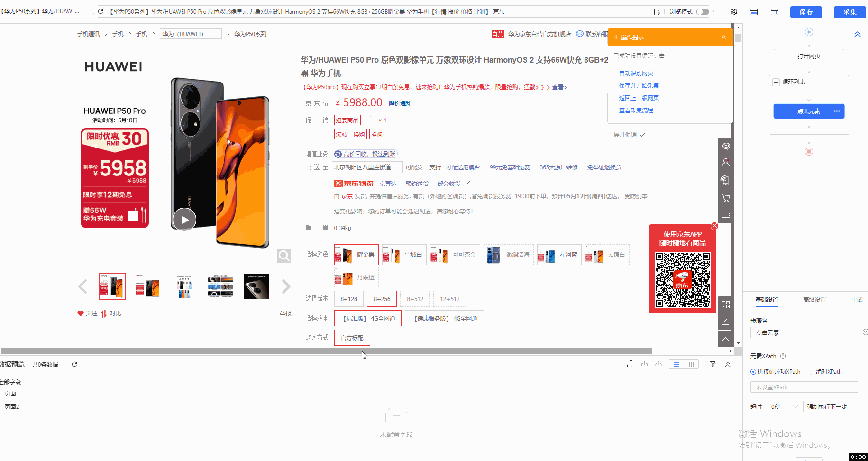Choose the 可可茶金 color option
This screenshot has width=868, height=461.
[455, 255]
